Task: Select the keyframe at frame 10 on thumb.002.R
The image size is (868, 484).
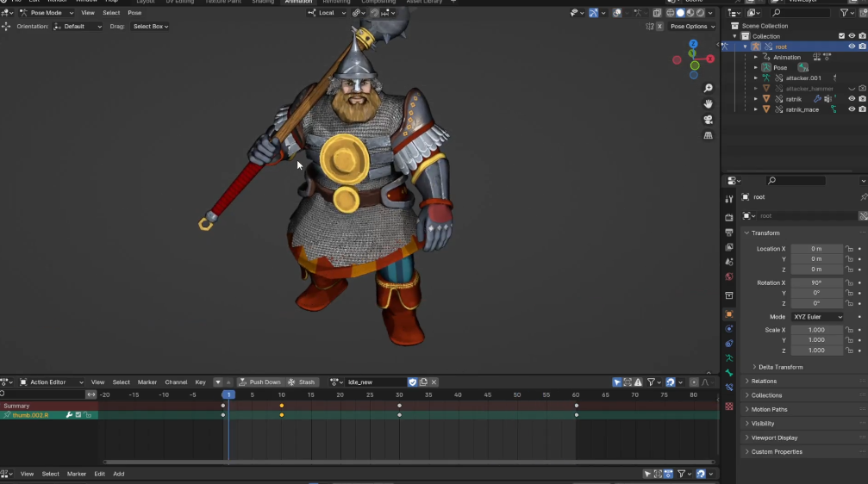Action: coord(282,415)
